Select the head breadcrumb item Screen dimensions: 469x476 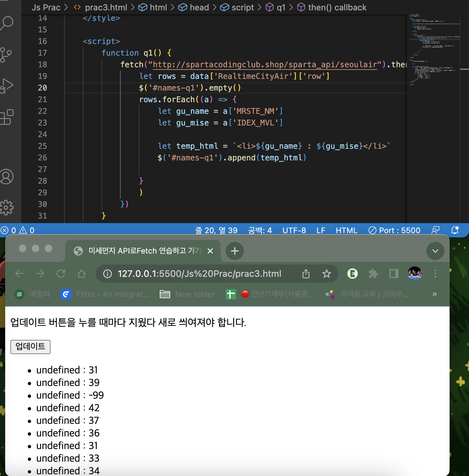[x=194, y=7]
